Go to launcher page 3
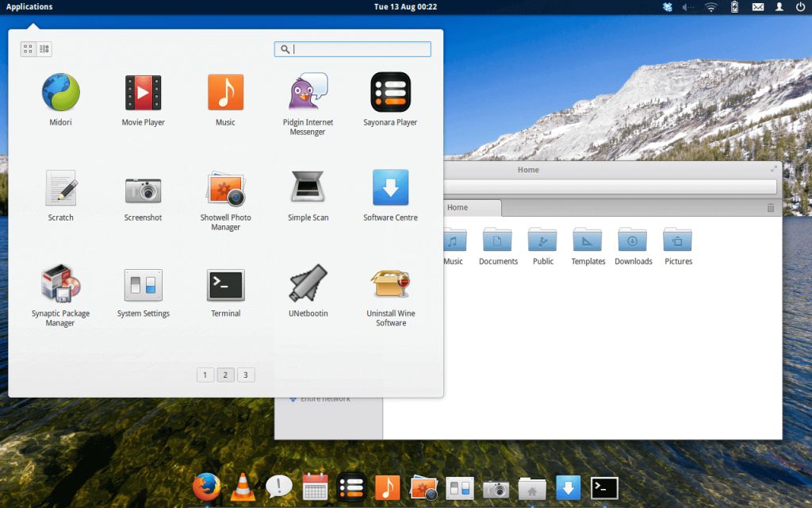This screenshot has height=508, width=812. pos(246,375)
